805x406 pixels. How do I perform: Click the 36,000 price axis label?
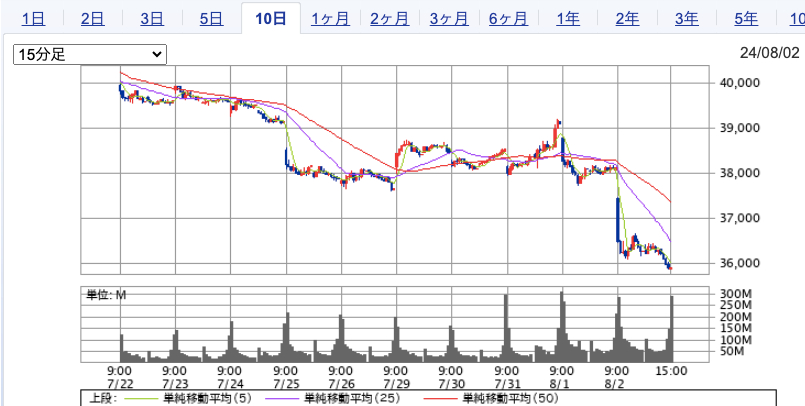point(739,263)
